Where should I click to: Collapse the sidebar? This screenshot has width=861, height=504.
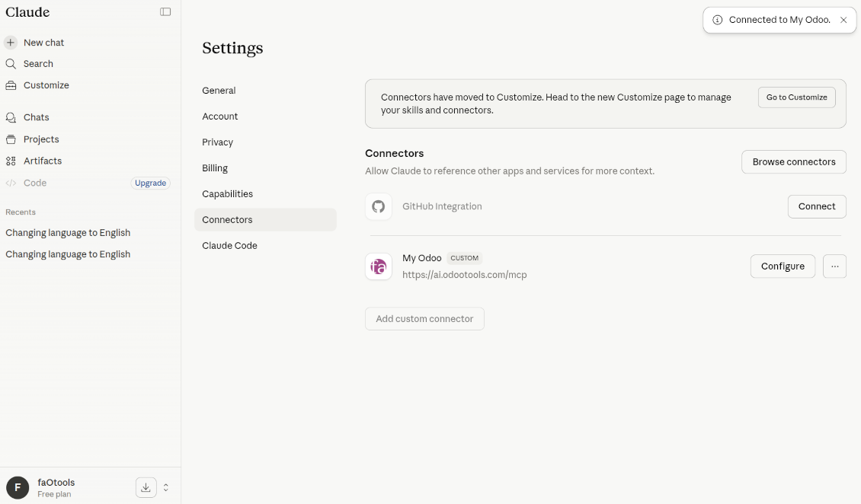coord(165,12)
